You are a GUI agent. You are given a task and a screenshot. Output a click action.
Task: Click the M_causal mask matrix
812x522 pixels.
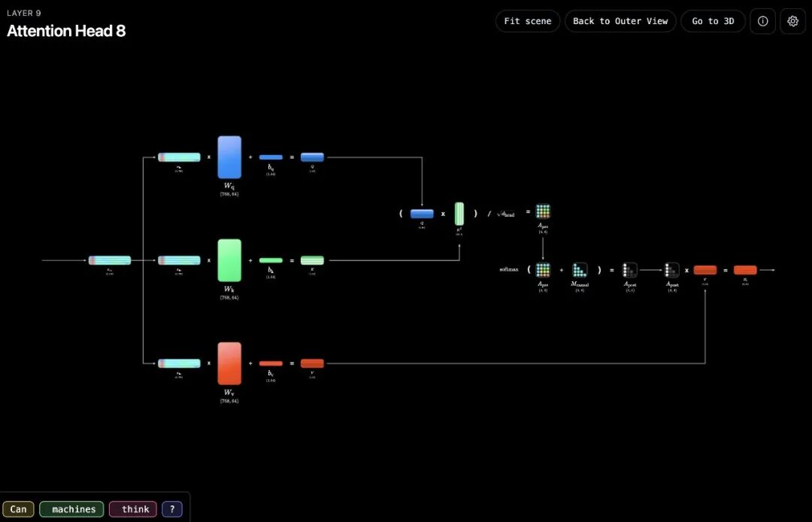pos(580,269)
